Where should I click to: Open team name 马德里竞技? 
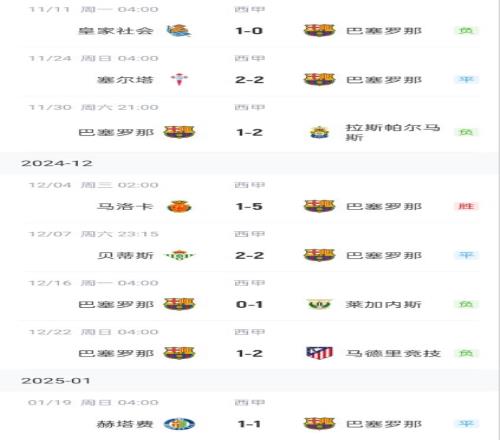tap(393, 353)
